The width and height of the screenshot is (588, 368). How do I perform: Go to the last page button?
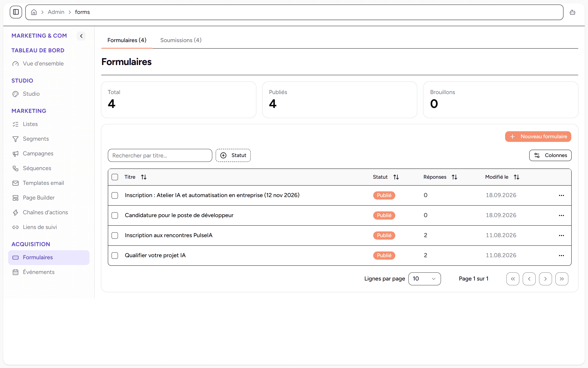point(561,279)
